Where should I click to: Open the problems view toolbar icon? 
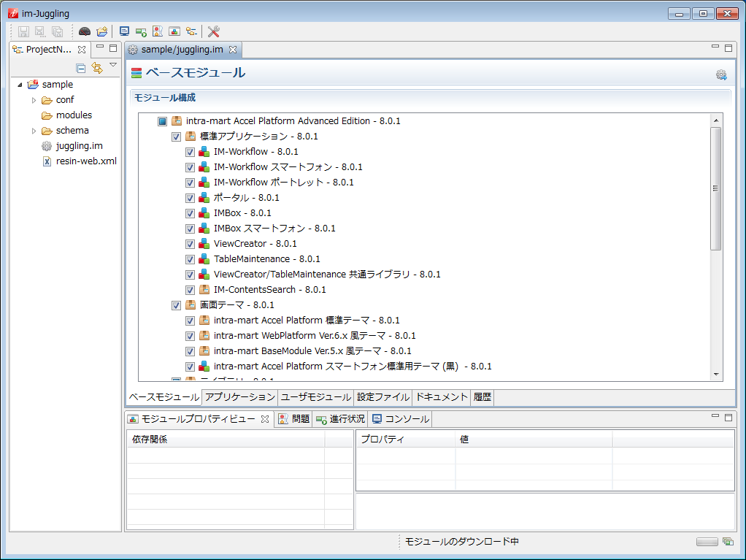tap(158, 31)
